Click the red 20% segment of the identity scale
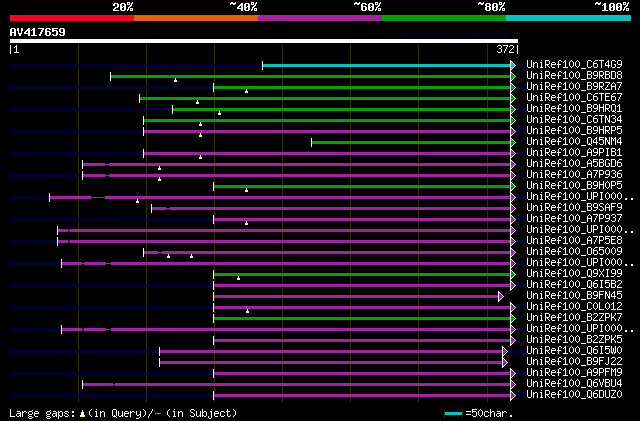The height and width of the screenshot is (421, 640). [x=72, y=18]
